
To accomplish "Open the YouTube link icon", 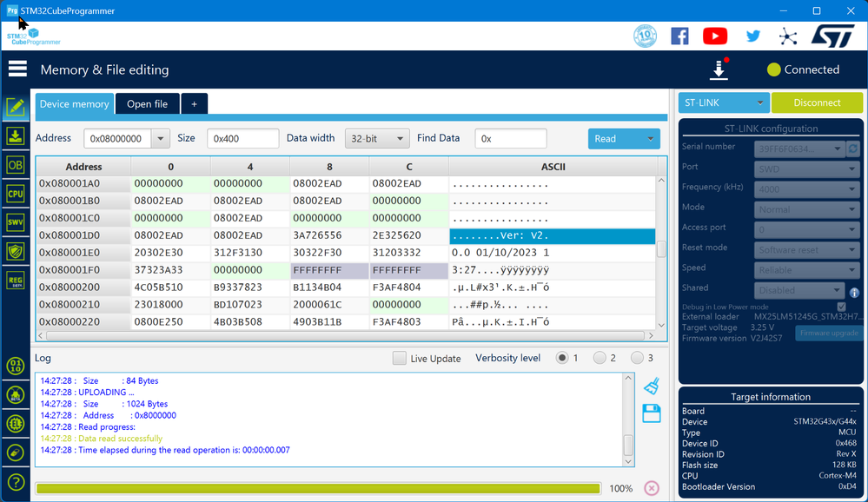I will 715,36.
